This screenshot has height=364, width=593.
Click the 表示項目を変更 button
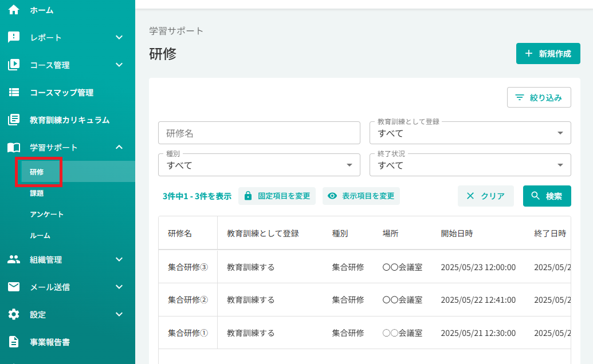(x=361, y=196)
